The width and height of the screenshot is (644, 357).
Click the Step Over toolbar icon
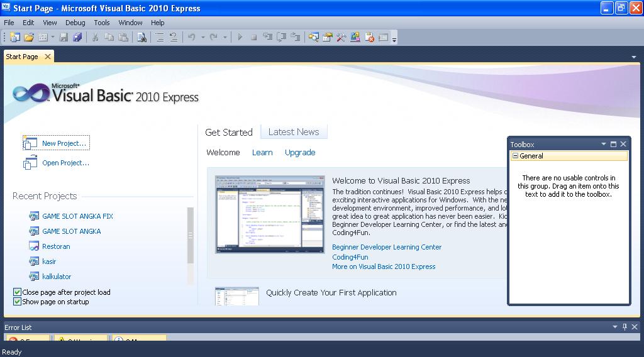coord(282,37)
